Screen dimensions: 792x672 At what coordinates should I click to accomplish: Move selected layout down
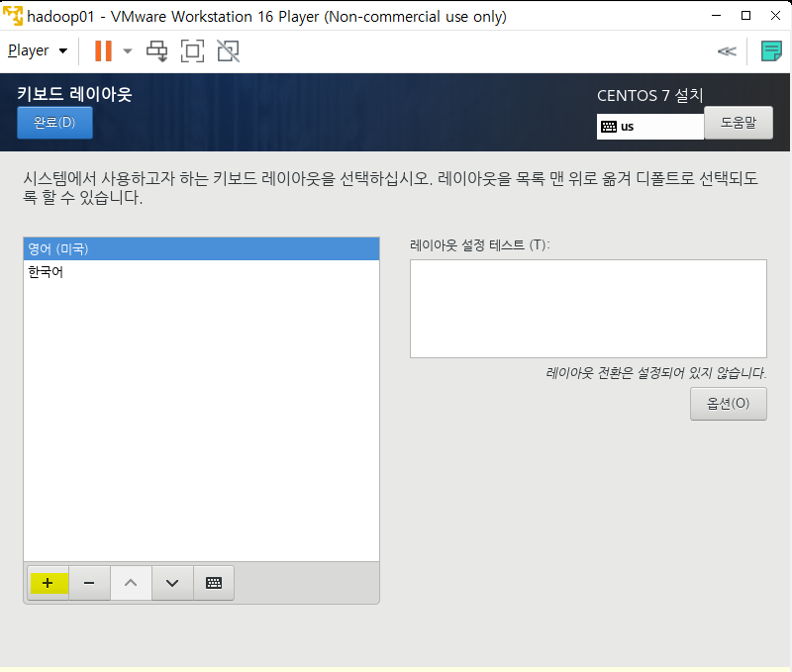172,583
